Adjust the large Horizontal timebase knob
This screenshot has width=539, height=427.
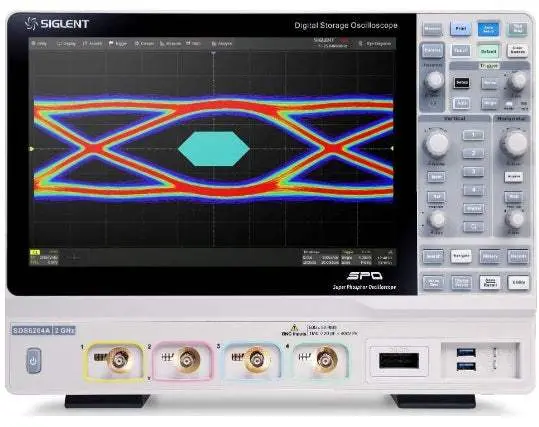pyautogui.click(x=514, y=143)
